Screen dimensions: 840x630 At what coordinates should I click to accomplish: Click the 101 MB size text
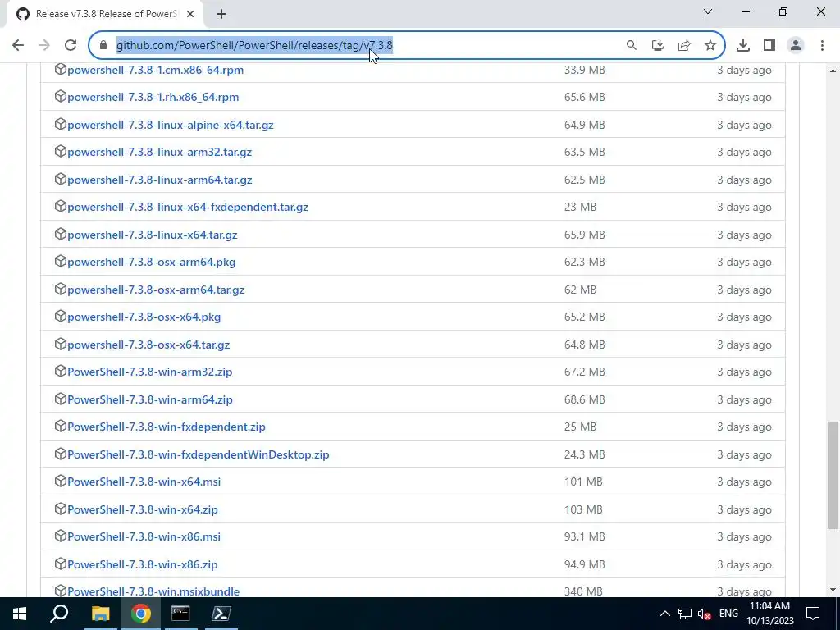(583, 482)
